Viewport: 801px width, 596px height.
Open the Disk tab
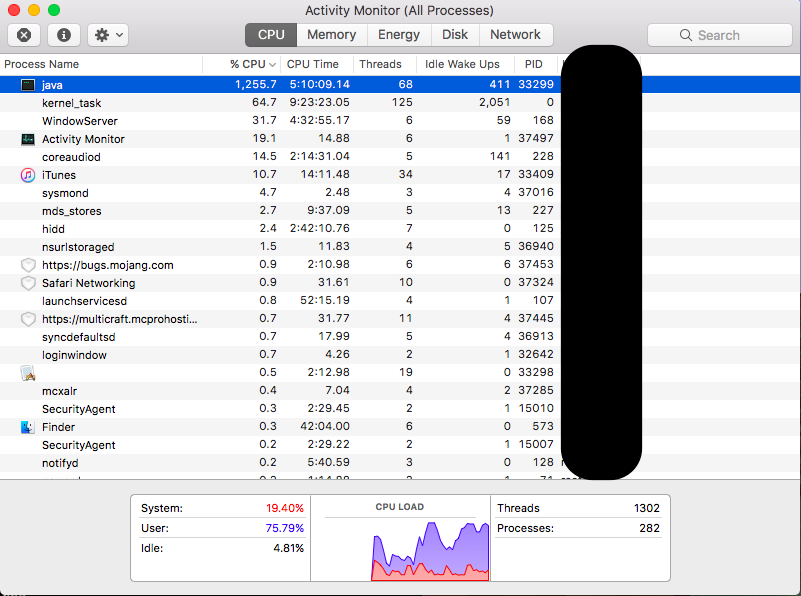[455, 35]
